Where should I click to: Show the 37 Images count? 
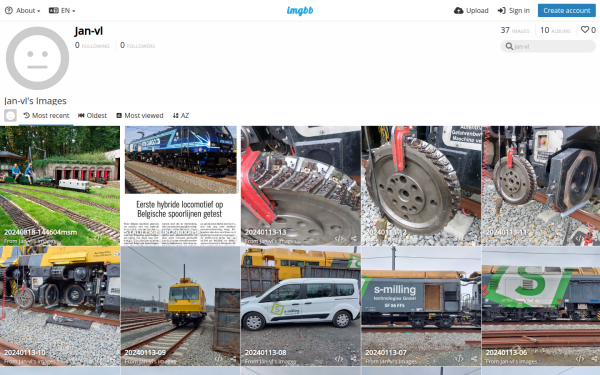click(515, 30)
